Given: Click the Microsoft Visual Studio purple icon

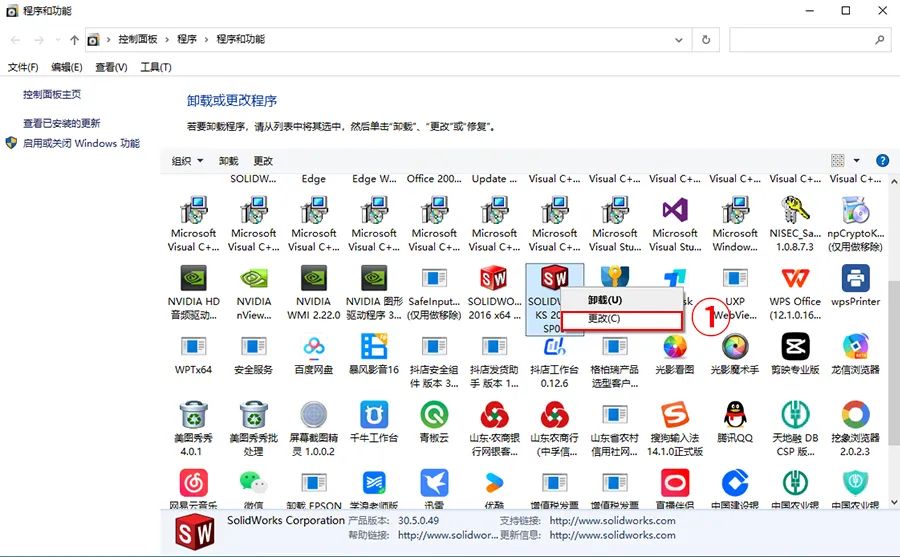Looking at the screenshot, I should tap(675, 210).
